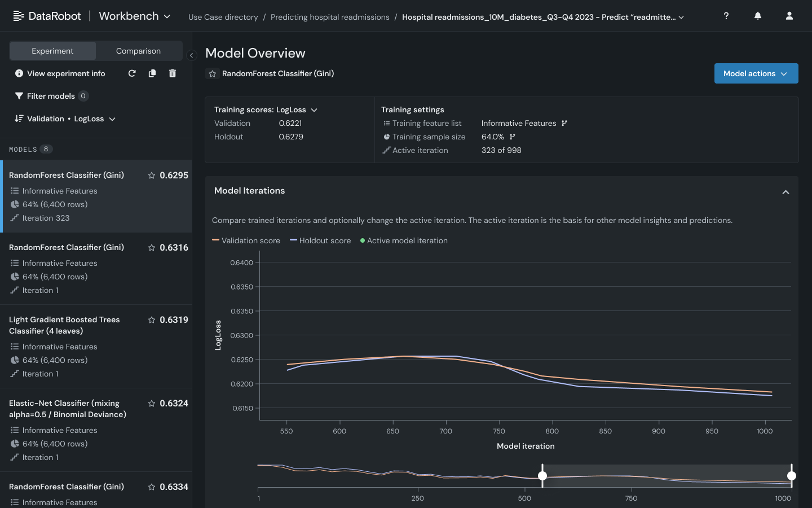Click the refresh experiment icon

[132, 73]
